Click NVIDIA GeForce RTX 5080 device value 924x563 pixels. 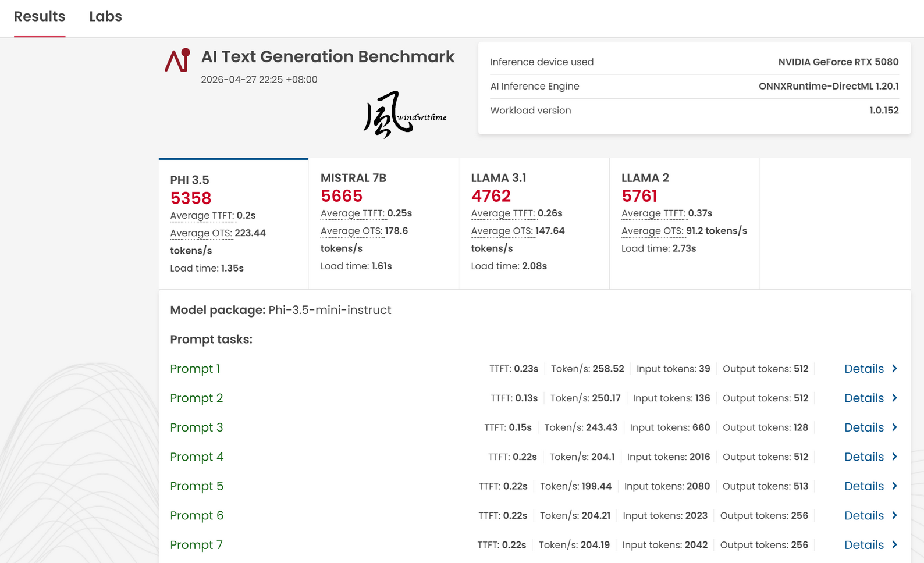click(838, 62)
